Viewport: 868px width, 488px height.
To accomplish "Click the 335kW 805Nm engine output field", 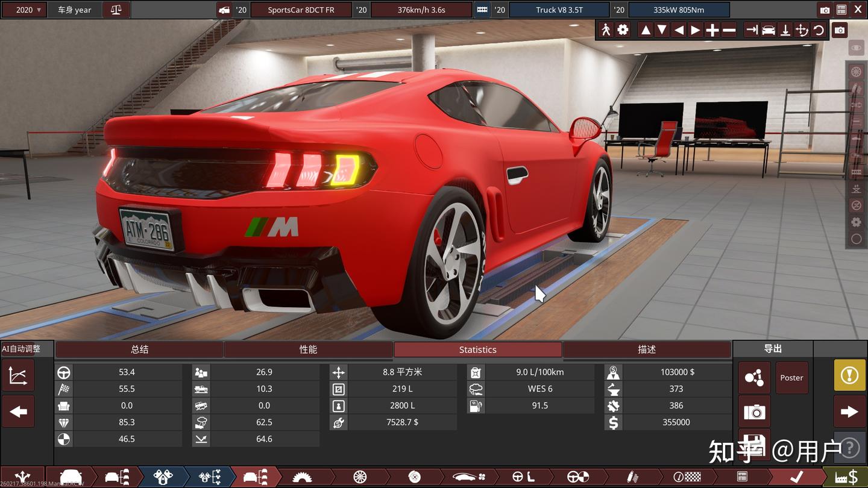I will tap(679, 10).
